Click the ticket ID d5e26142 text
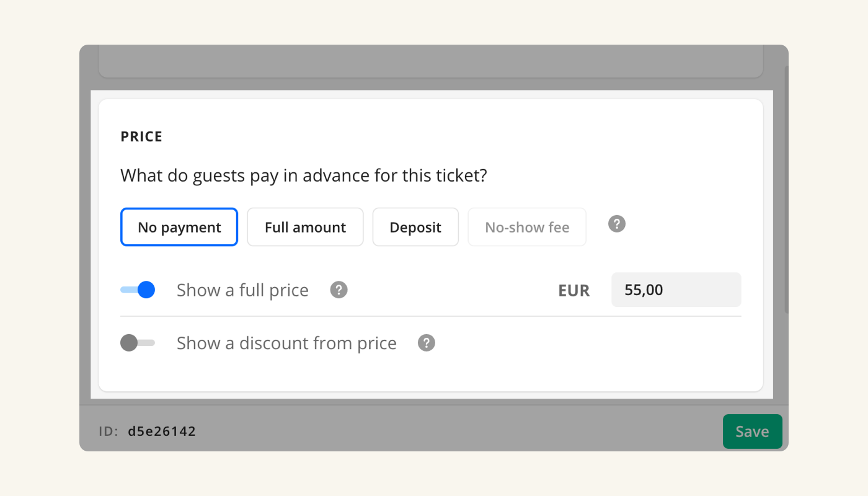Viewport: 868px width, 496px height. [162, 432]
